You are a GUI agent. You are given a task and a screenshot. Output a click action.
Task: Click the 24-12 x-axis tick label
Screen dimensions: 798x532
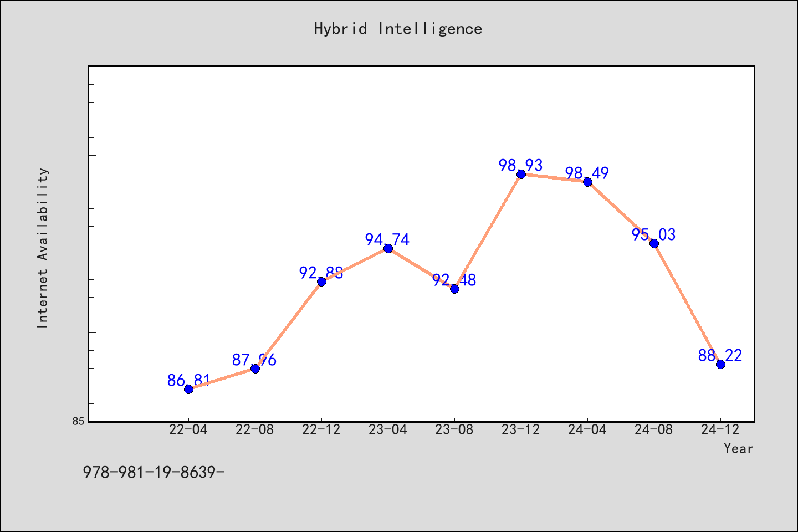pyautogui.click(x=720, y=430)
